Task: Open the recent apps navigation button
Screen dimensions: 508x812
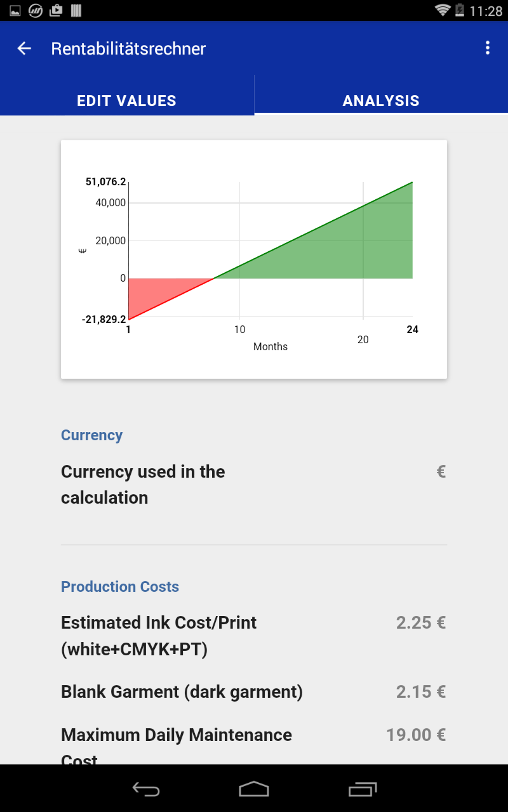Action: (x=363, y=789)
